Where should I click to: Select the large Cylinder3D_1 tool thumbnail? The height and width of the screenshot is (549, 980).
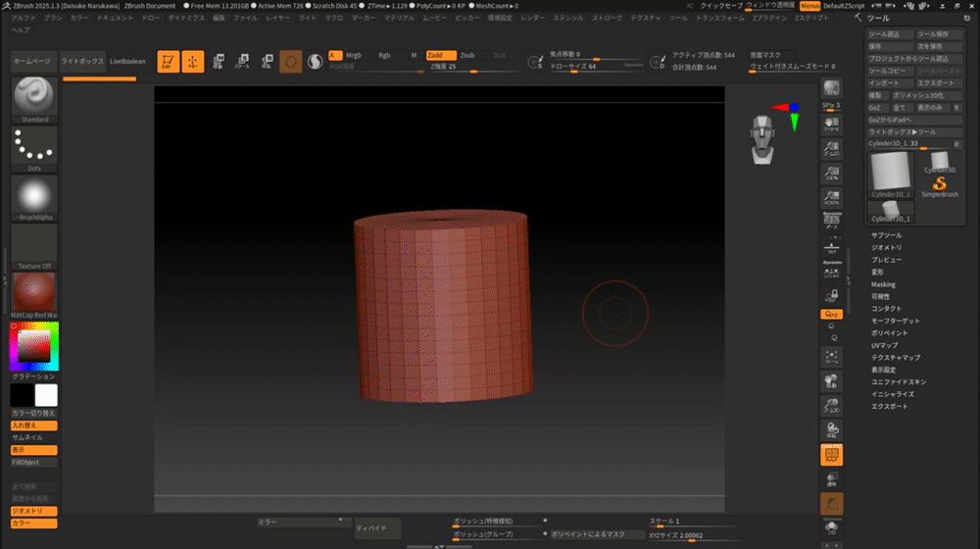[x=891, y=175]
